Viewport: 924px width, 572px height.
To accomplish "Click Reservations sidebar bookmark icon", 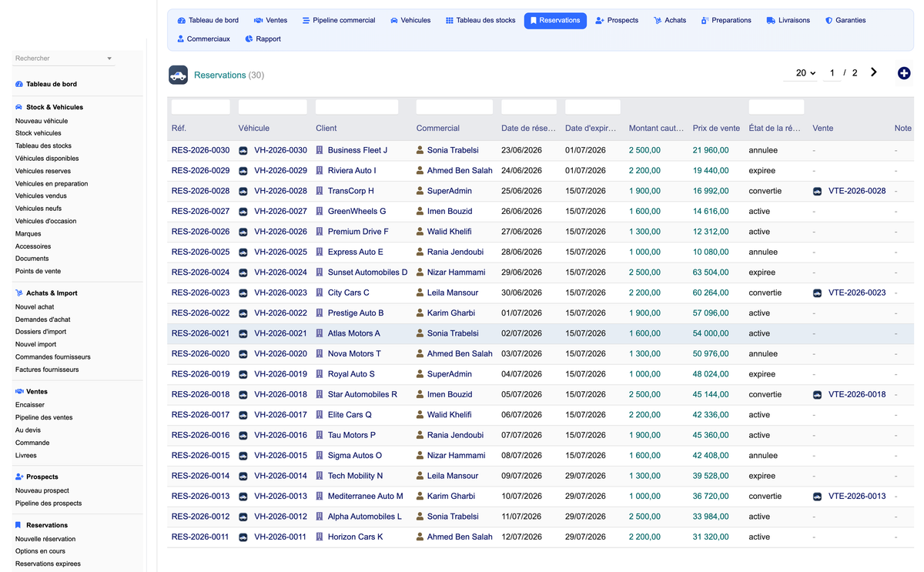I will [19, 525].
